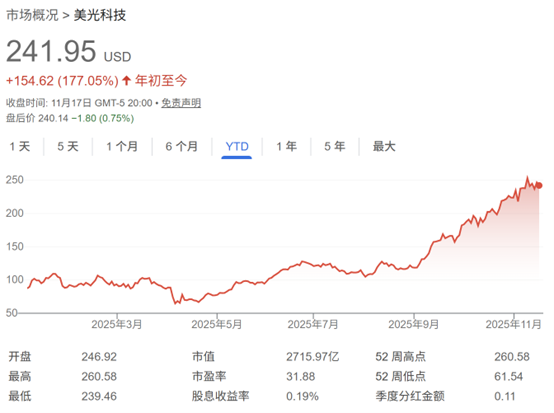The image size is (554, 413).
Task: Click the 市值 2715.97亿 value
Action: click(312, 357)
